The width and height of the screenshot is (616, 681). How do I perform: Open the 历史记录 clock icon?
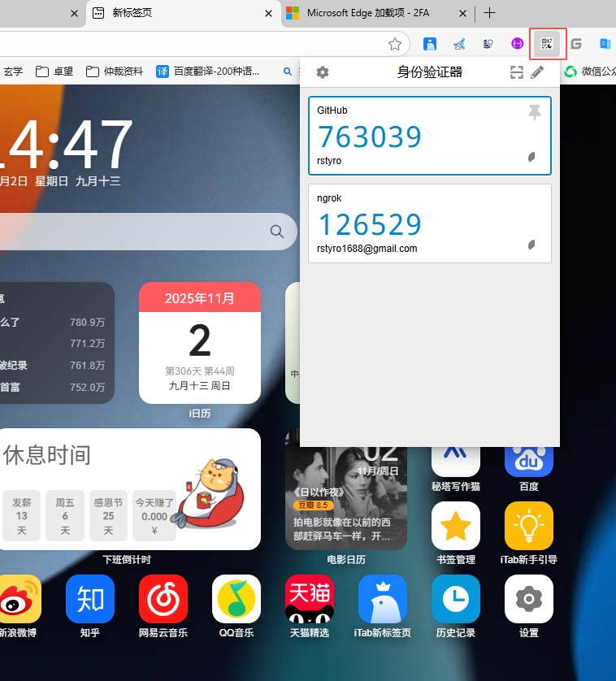click(x=456, y=599)
